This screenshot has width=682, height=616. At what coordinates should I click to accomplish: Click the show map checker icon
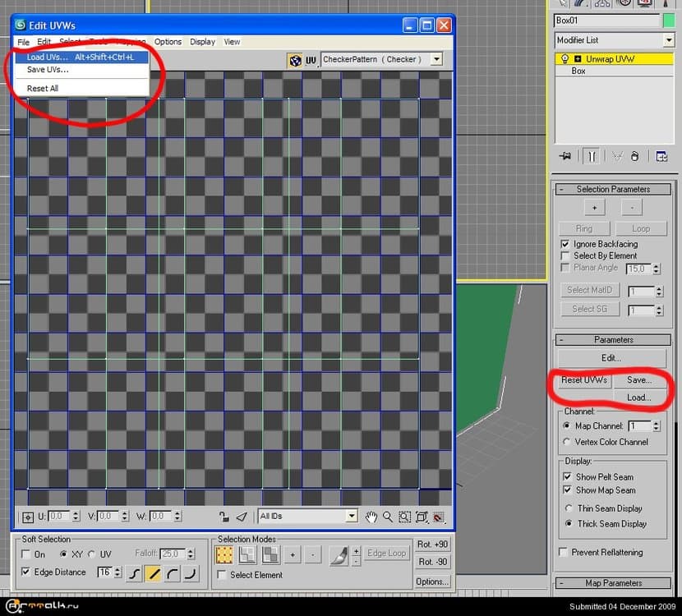click(295, 60)
